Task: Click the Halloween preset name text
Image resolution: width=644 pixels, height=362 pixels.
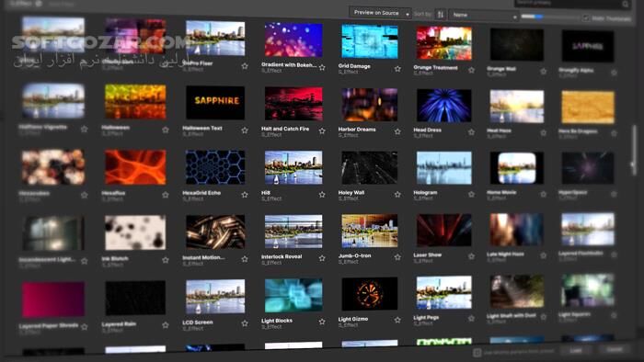Action: click(115, 128)
